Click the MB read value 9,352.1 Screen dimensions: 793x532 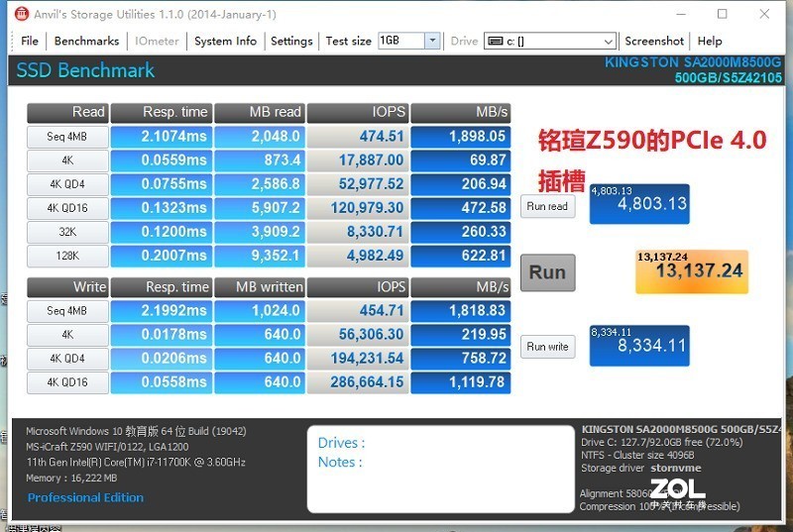(x=260, y=256)
